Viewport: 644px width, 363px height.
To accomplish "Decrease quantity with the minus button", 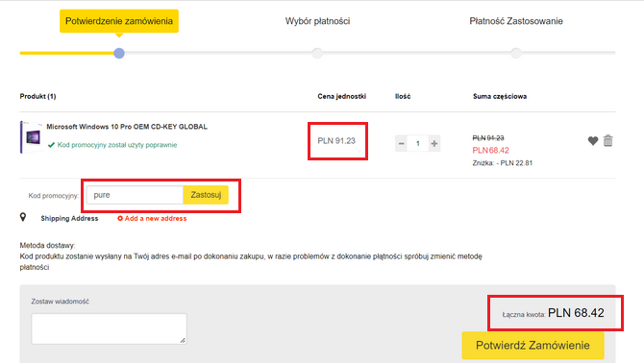I will 401,143.
